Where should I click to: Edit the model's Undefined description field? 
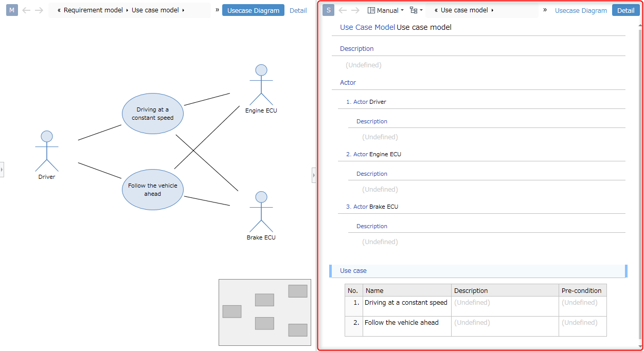[364, 65]
